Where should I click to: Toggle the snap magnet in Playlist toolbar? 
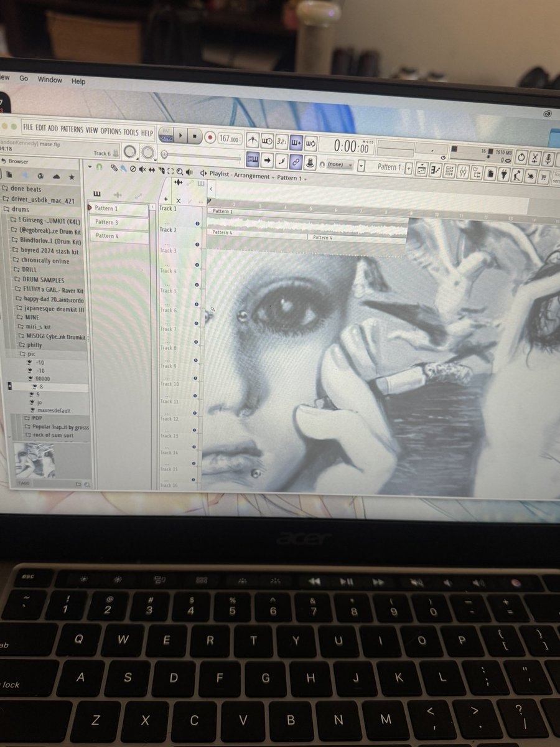98,167
